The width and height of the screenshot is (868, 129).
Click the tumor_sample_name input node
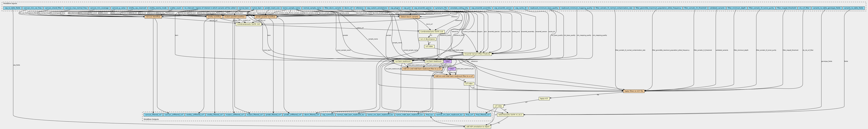tap(292, 8)
